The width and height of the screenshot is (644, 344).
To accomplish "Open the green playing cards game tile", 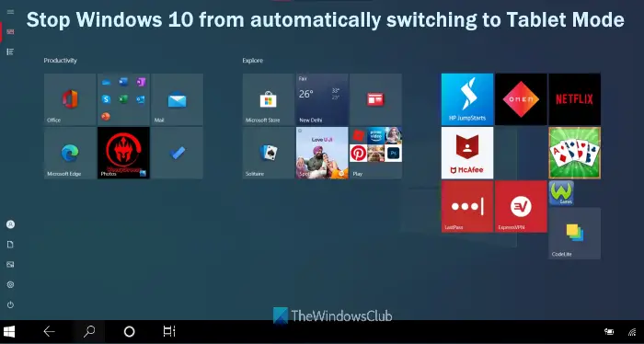I will click(575, 153).
